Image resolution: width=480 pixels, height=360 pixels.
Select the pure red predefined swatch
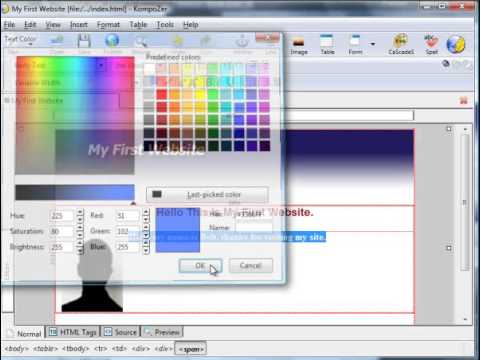162,95
